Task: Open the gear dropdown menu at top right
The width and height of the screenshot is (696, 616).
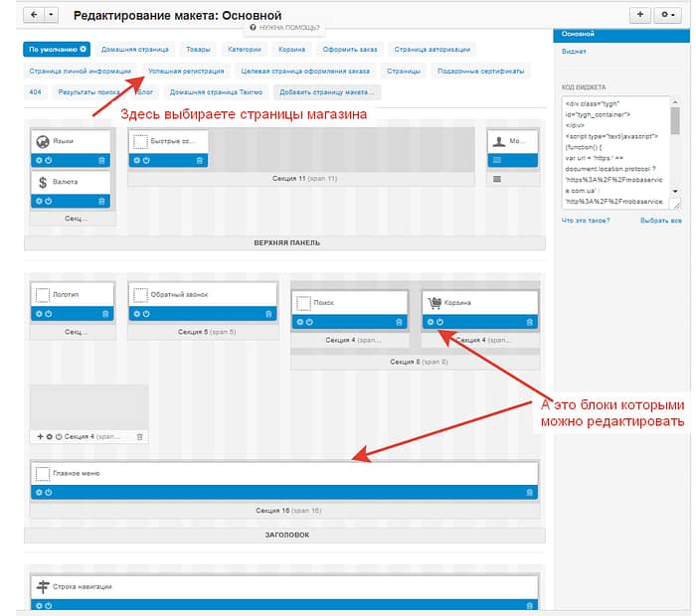Action: [666, 15]
